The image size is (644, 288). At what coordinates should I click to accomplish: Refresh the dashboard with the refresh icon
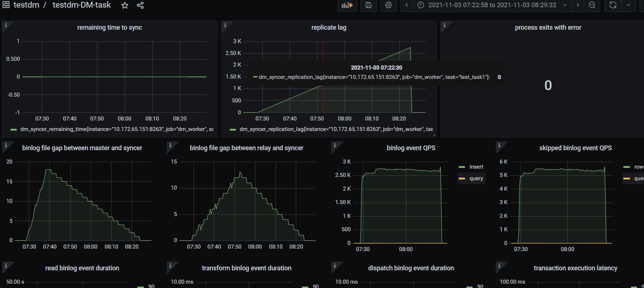click(x=613, y=5)
